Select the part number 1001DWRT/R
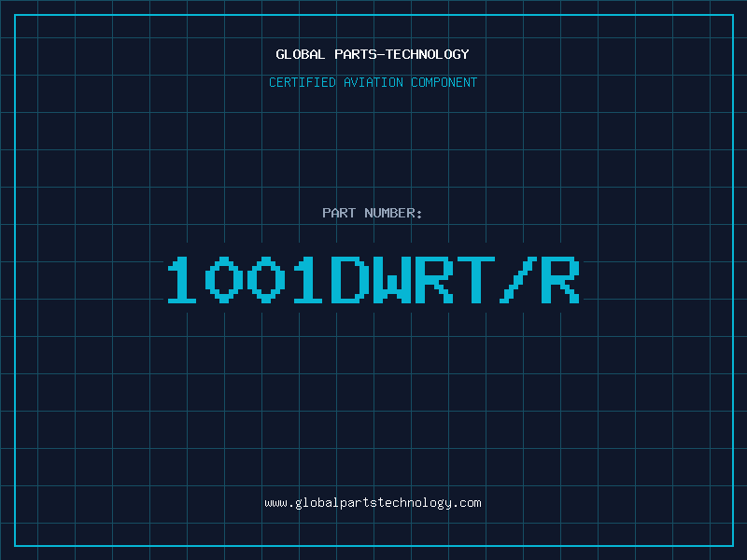The image size is (747, 560). click(373, 279)
